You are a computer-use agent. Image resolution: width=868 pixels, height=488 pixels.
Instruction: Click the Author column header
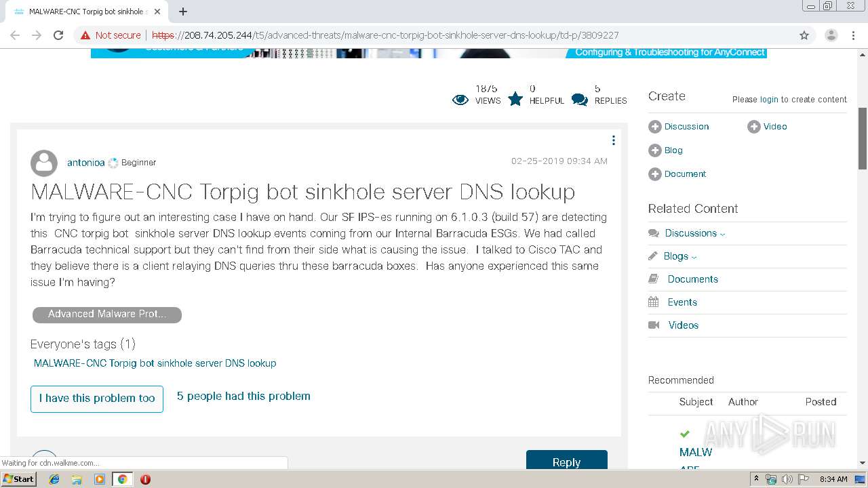click(743, 402)
